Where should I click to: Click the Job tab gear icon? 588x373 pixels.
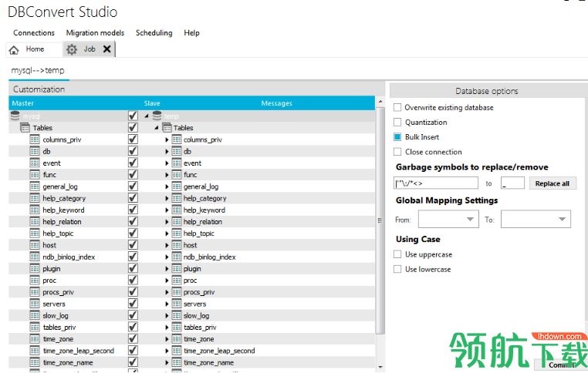[x=71, y=49]
